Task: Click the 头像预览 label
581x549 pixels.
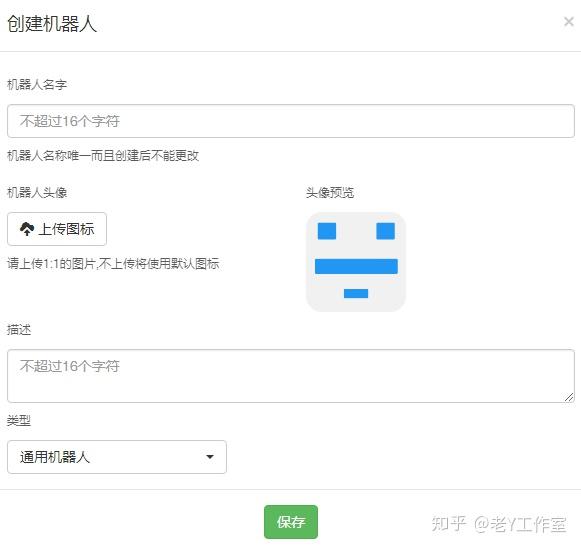Action: tap(330, 193)
